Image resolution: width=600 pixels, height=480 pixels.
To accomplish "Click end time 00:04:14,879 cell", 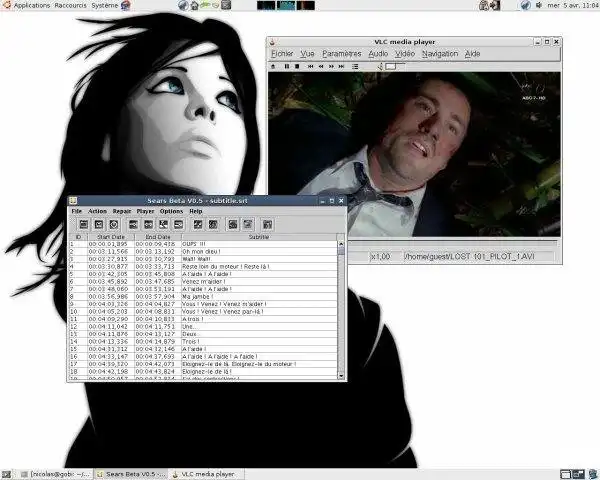I will 158,341.
